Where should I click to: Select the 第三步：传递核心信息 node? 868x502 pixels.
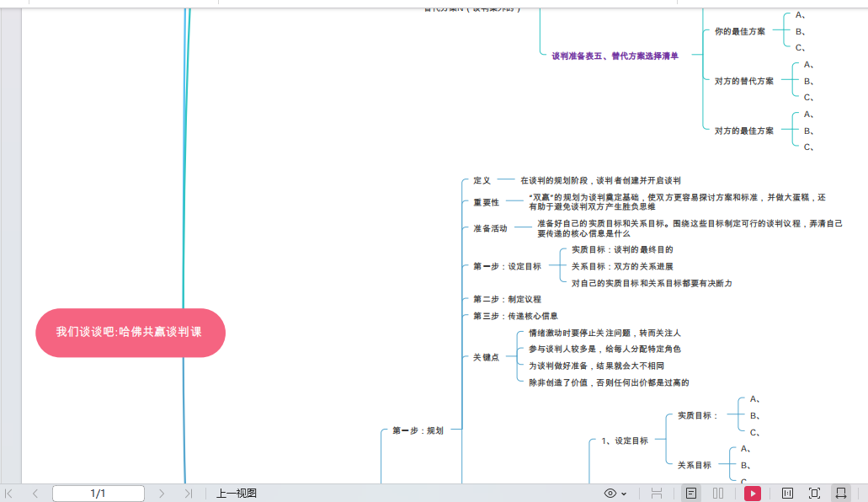click(515, 316)
